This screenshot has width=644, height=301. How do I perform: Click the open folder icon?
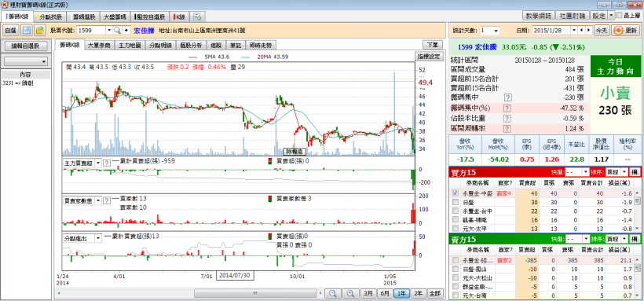(39, 31)
